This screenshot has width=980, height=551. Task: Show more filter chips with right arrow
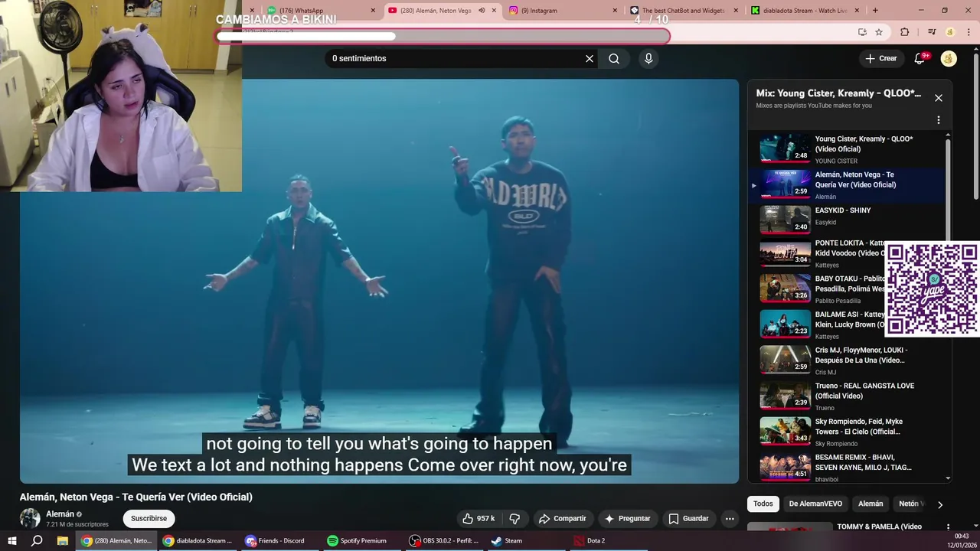coord(940,504)
